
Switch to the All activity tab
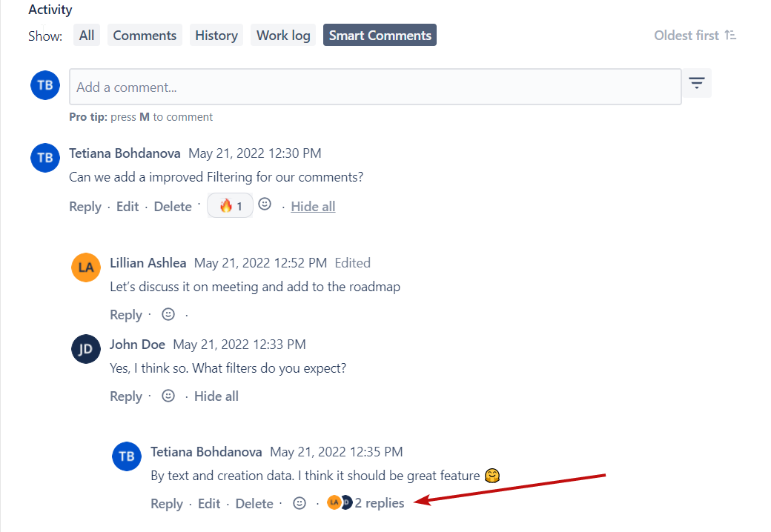87,36
